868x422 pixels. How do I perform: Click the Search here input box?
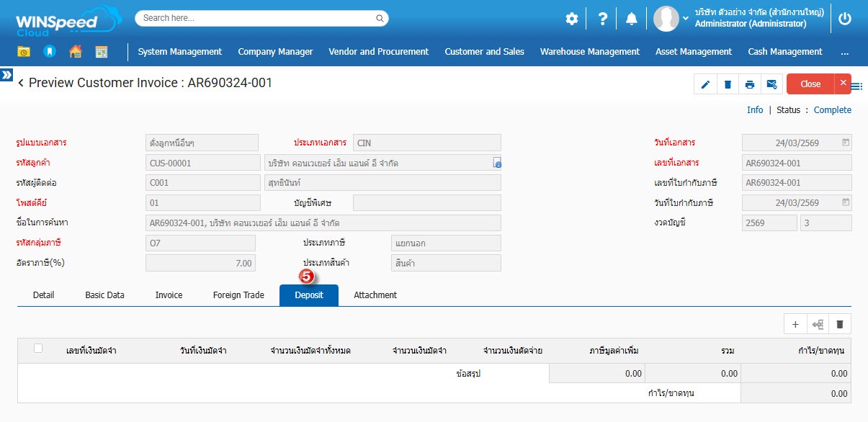(x=261, y=18)
